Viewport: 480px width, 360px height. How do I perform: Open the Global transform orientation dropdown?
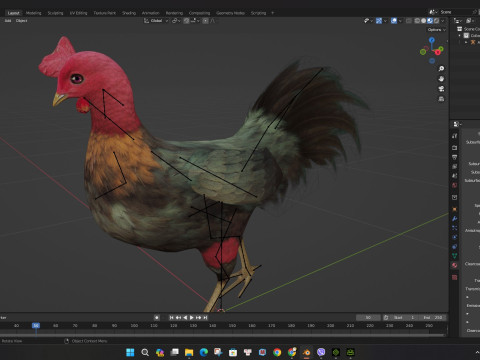[156, 21]
